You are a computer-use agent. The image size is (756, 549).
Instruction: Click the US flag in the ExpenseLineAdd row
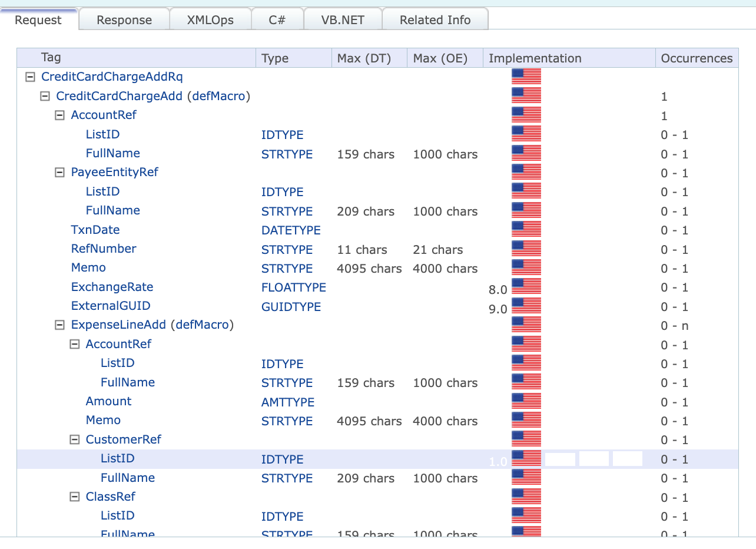coord(526,325)
